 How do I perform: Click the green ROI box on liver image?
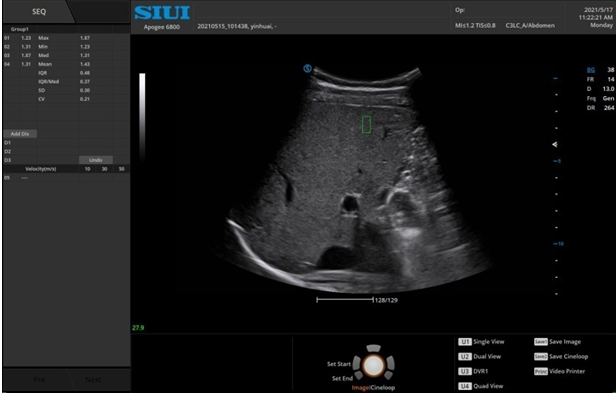pyautogui.click(x=366, y=124)
